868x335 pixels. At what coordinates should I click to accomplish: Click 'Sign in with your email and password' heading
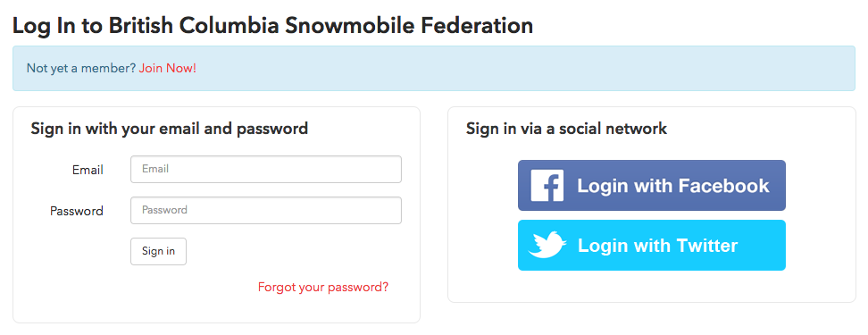tap(170, 129)
